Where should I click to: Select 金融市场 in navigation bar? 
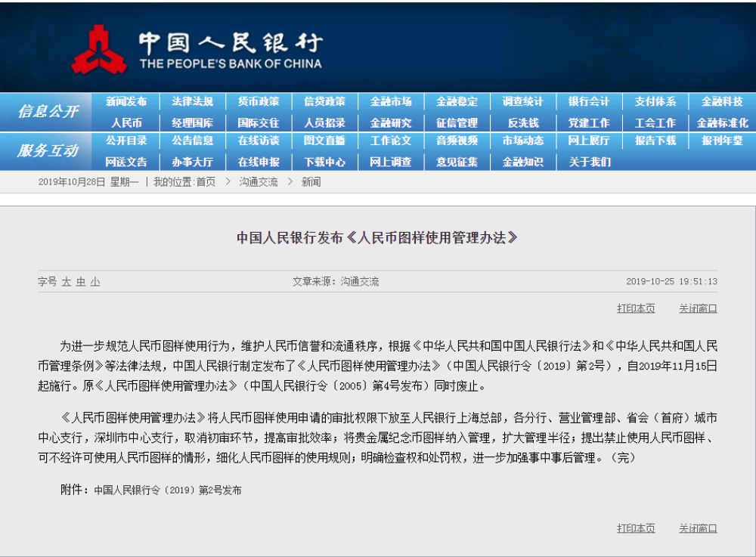pyautogui.click(x=391, y=102)
